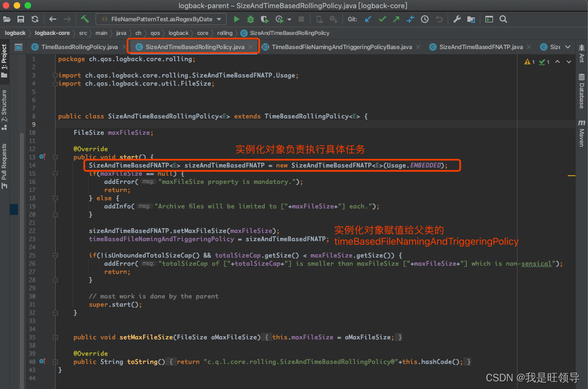Close the SizeAndTimeBasedRollingPolicy.java tab
The height and width of the screenshot is (389, 588).
(251, 47)
